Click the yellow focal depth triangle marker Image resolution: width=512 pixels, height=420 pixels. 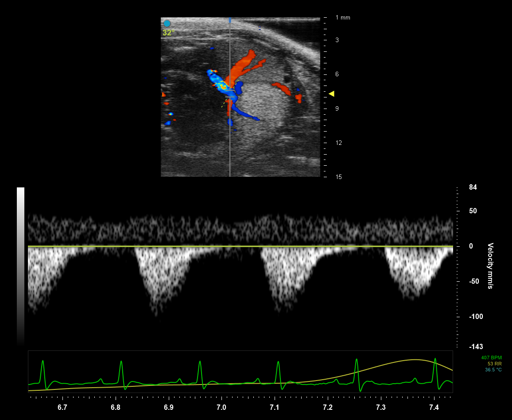coord(331,93)
